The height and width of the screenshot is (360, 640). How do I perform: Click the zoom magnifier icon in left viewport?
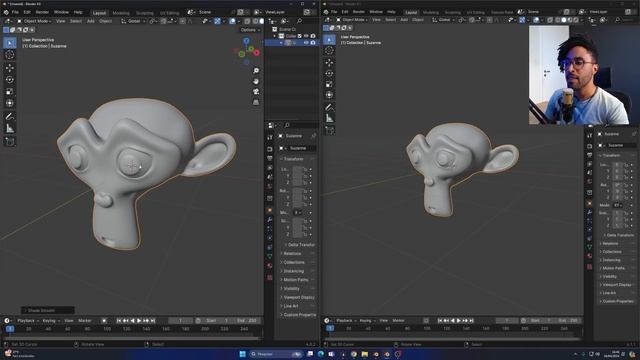[x=256, y=71]
